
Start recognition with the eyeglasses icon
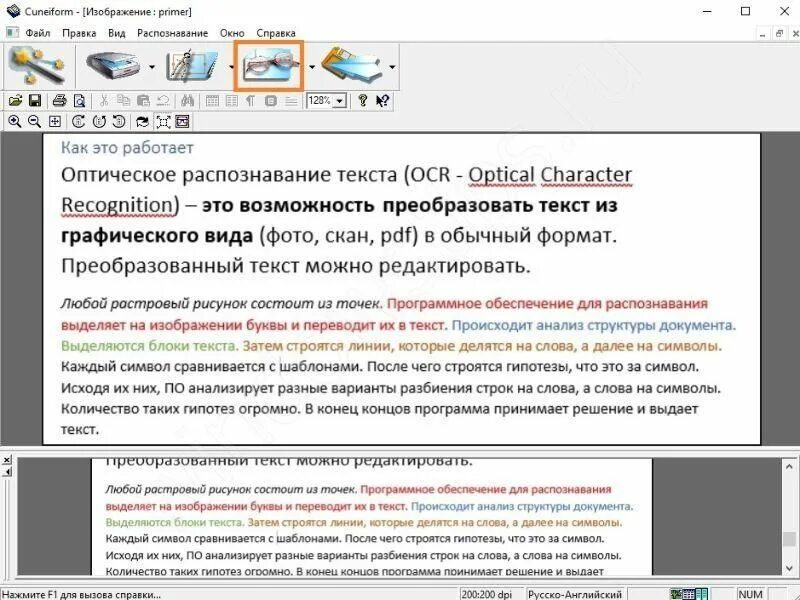click(269, 66)
